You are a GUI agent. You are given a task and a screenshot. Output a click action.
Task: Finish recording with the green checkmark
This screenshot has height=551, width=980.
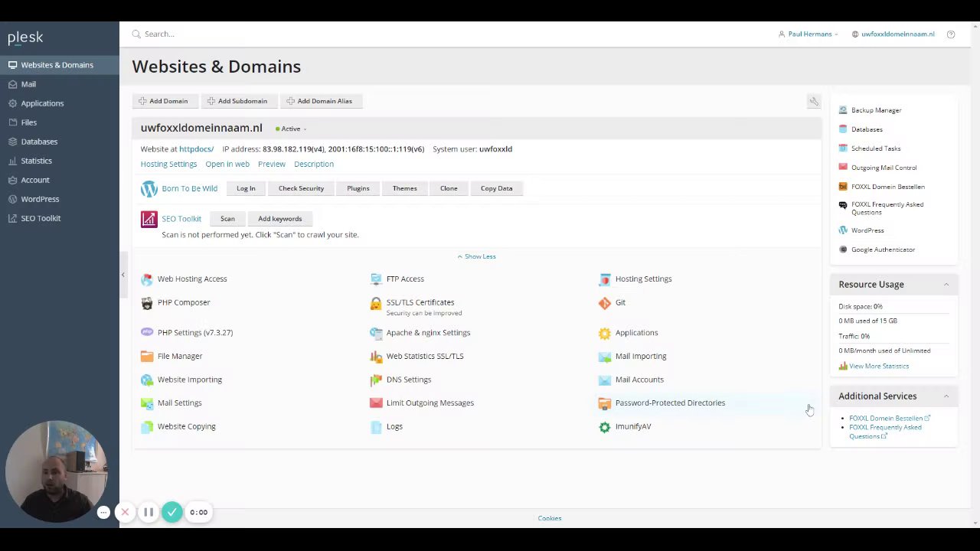(172, 513)
